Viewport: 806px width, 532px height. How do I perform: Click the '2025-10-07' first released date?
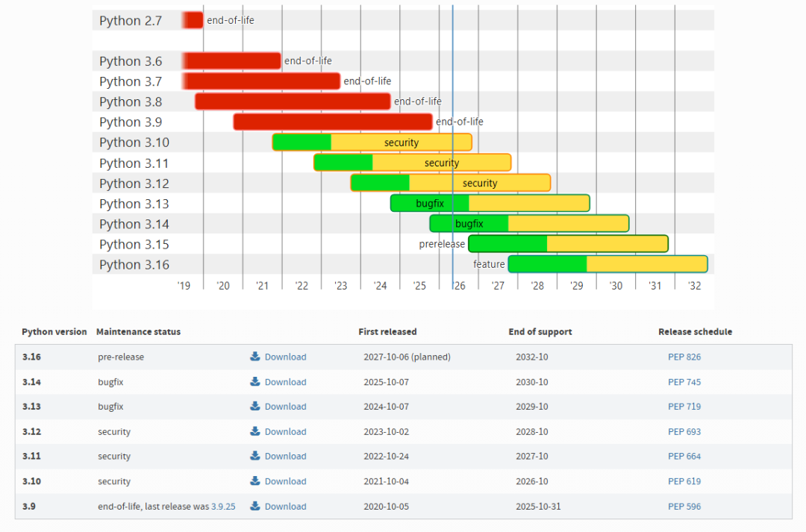tap(386, 382)
